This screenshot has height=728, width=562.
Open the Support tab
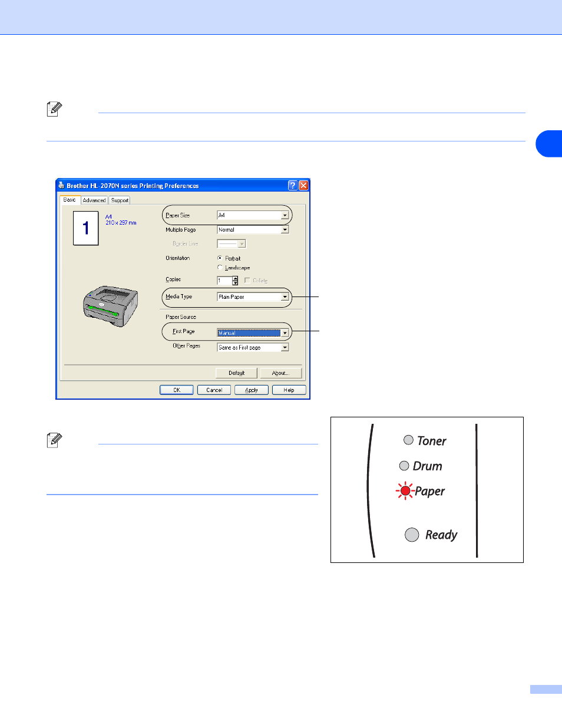tap(120, 200)
